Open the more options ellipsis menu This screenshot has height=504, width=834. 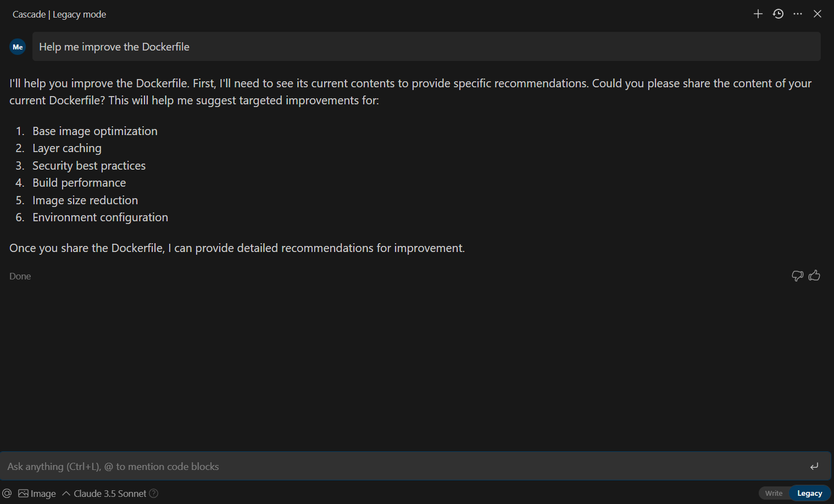[x=798, y=14]
